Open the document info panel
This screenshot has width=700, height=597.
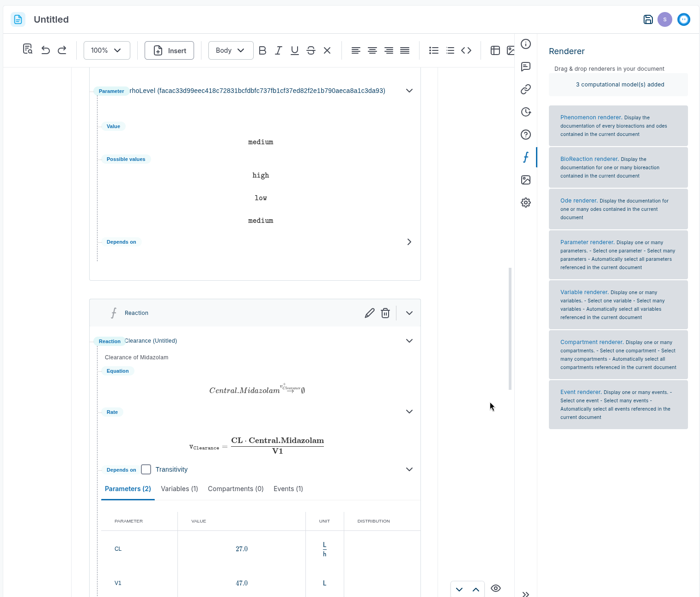click(x=526, y=44)
